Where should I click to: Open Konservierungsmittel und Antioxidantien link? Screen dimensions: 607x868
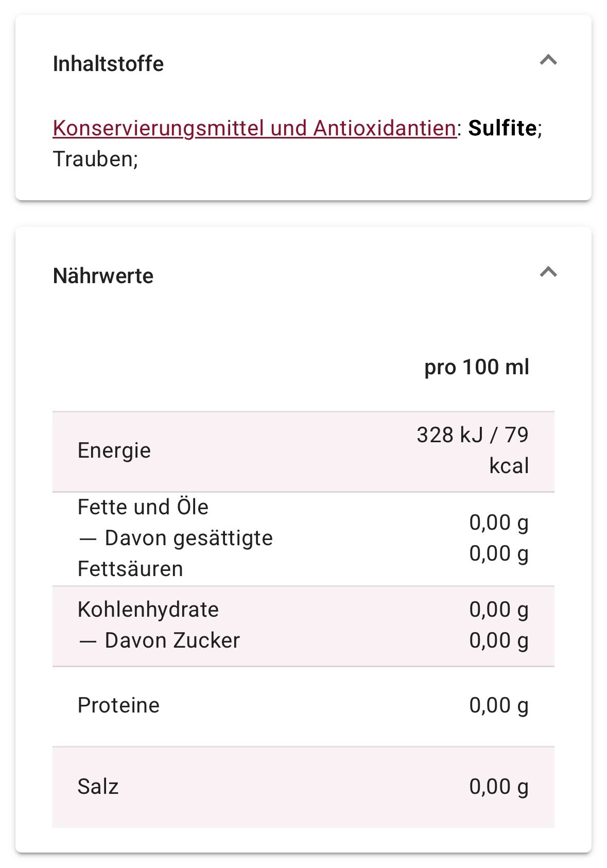(254, 128)
